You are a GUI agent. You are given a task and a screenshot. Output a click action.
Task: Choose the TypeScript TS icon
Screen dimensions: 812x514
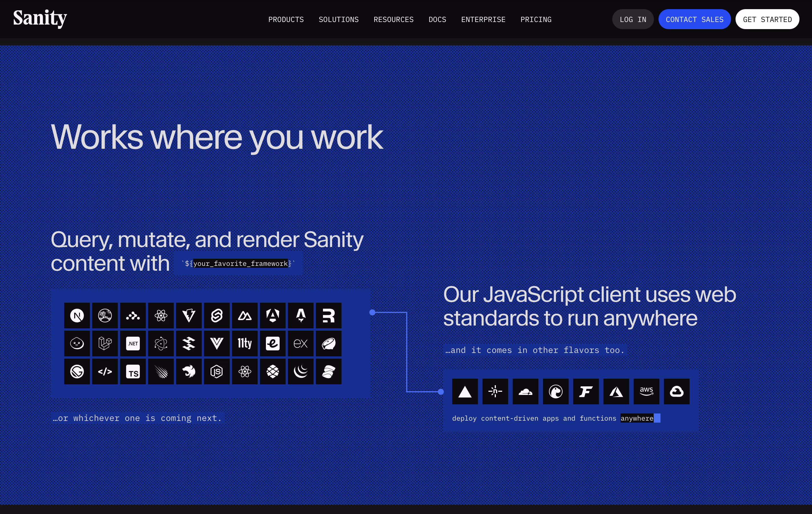[x=133, y=372]
